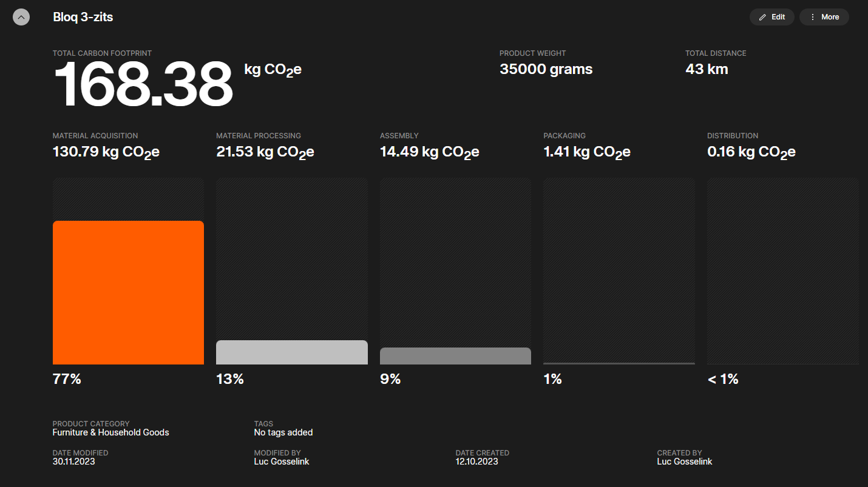Screen dimensions: 868x487
Task: Select the 0.16 kg Distribution value
Action: tap(751, 152)
